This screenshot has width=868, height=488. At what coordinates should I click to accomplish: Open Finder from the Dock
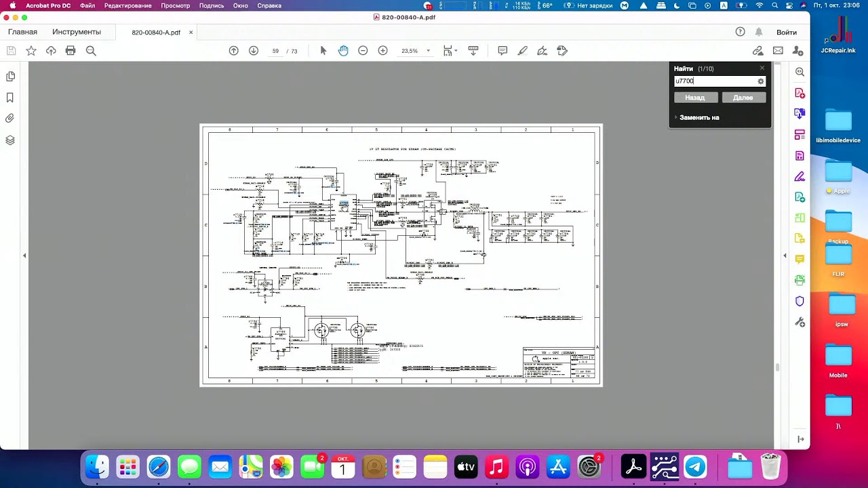97,467
